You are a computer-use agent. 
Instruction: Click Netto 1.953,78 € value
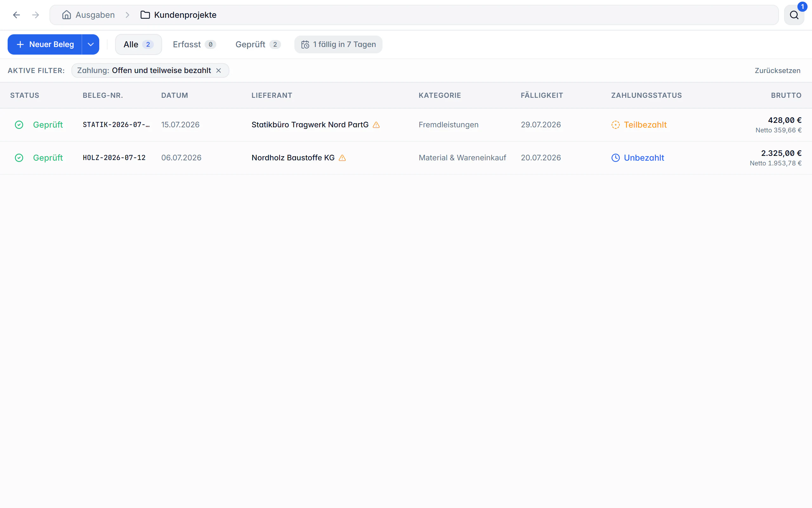point(776,163)
